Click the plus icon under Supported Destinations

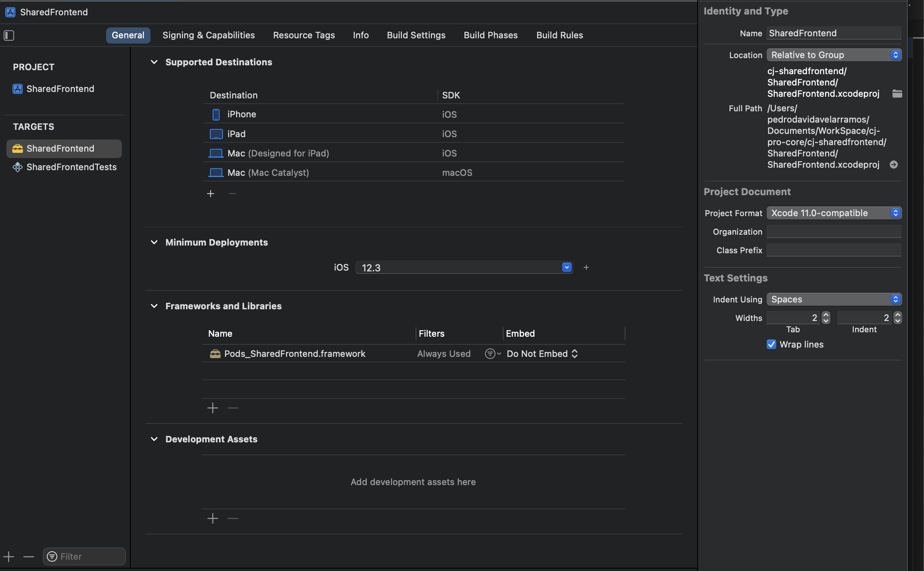tap(211, 194)
